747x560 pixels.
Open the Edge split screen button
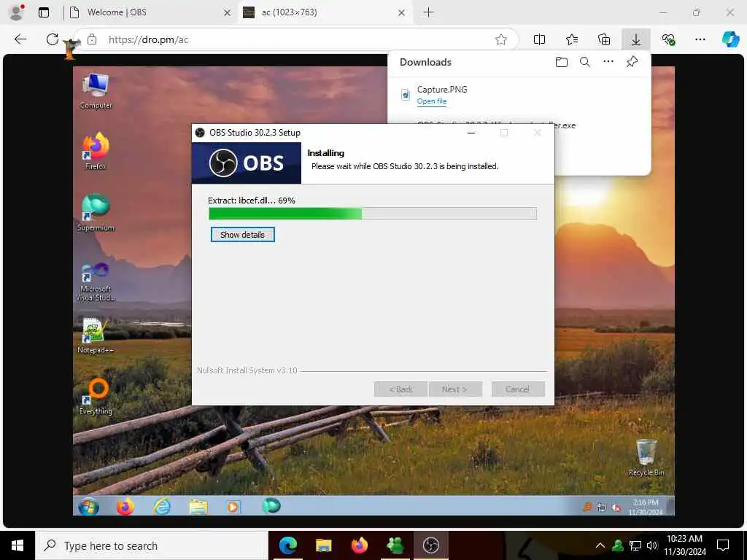coord(539,39)
